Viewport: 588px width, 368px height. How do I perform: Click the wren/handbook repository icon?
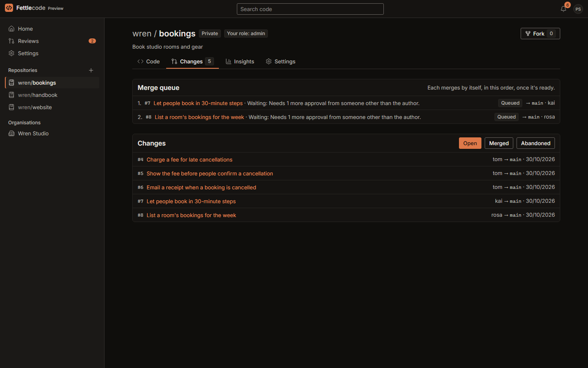(11, 95)
